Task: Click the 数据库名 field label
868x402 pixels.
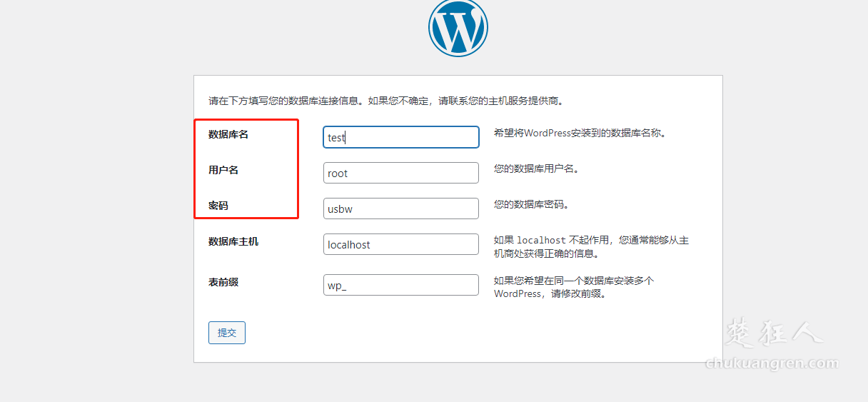Action: pyautogui.click(x=228, y=134)
